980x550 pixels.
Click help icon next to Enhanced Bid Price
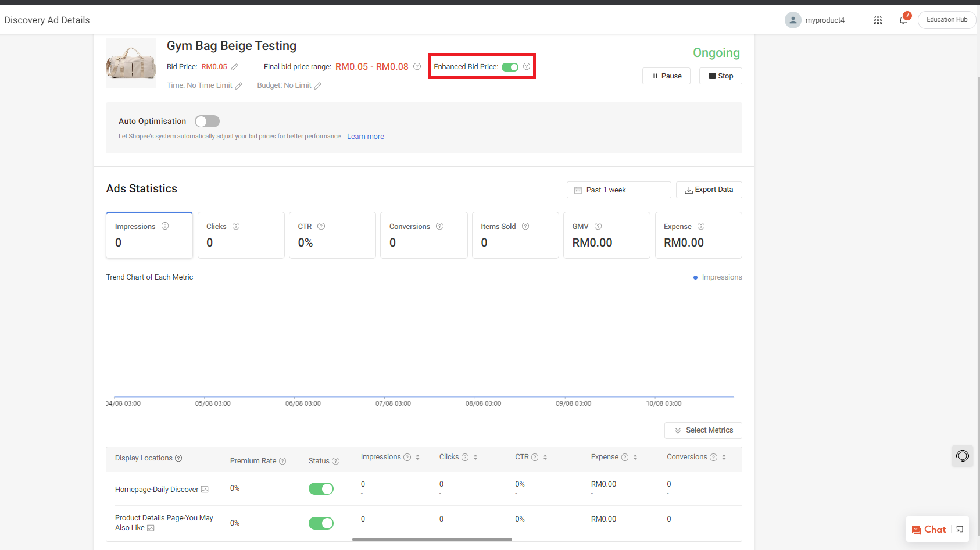click(x=527, y=66)
